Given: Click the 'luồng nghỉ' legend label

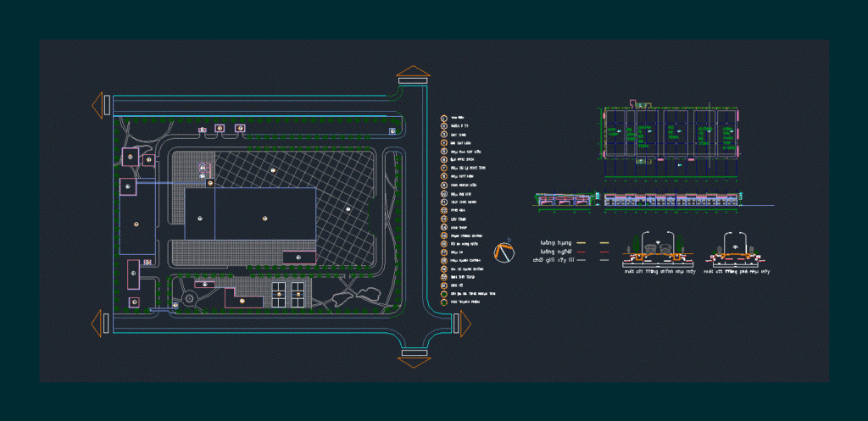Looking at the screenshot, I should click(x=555, y=251).
